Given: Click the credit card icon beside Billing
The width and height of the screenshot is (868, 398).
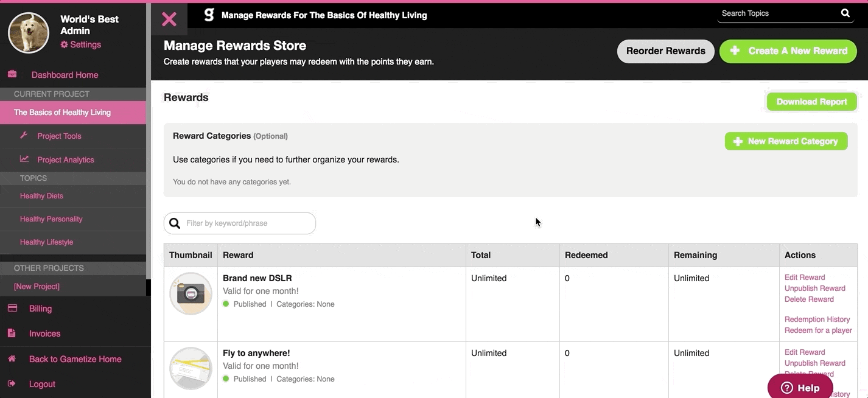Looking at the screenshot, I should [12, 309].
